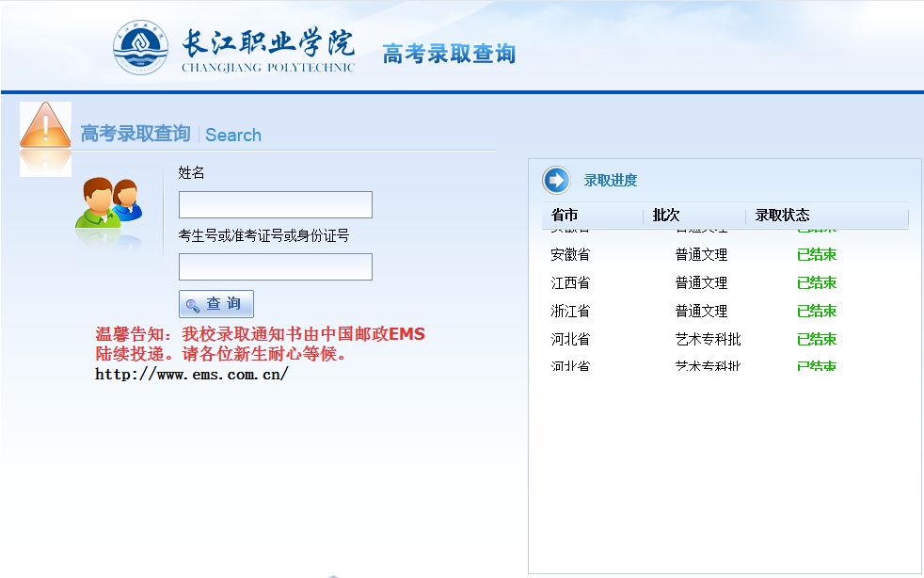The height and width of the screenshot is (578, 924).
Task: Click the 录取状态 column header
Action: click(x=782, y=216)
